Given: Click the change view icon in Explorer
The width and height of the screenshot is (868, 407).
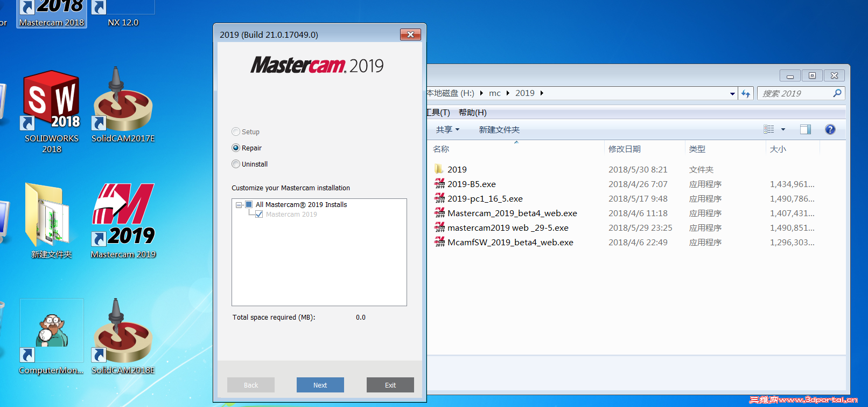Looking at the screenshot, I should click(769, 129).
